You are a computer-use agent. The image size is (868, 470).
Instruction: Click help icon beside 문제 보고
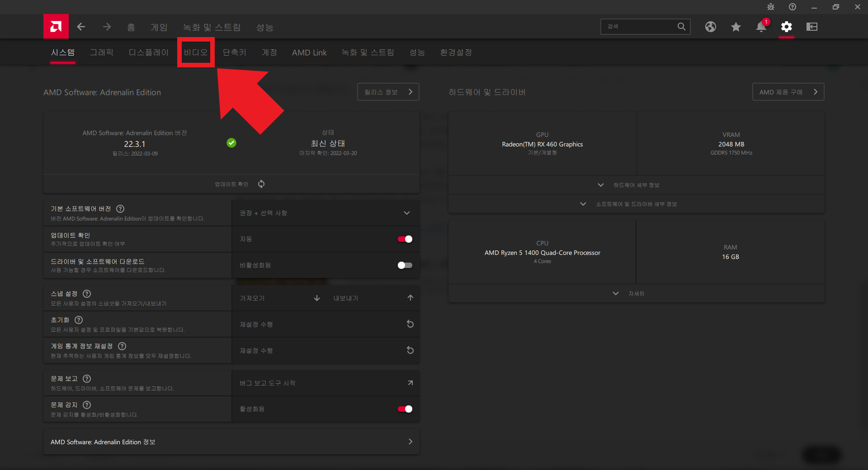(x=87, y=379)
